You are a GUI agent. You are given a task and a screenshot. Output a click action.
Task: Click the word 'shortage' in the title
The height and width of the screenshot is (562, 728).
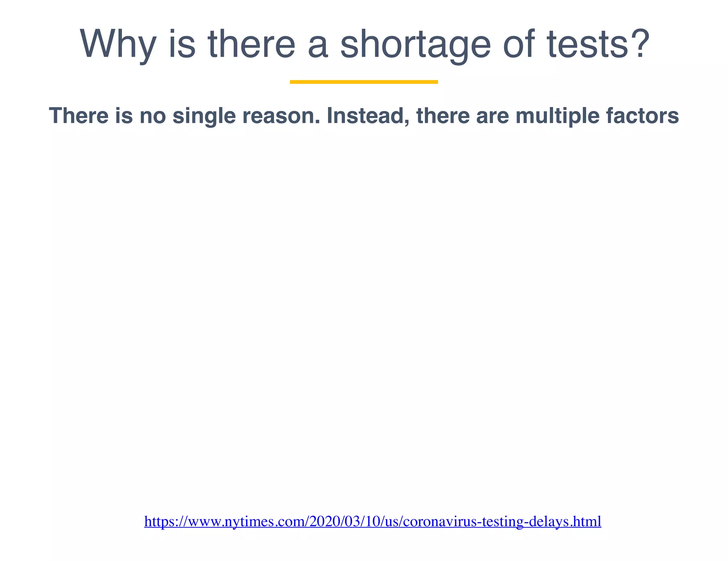(x=415, y=44)
